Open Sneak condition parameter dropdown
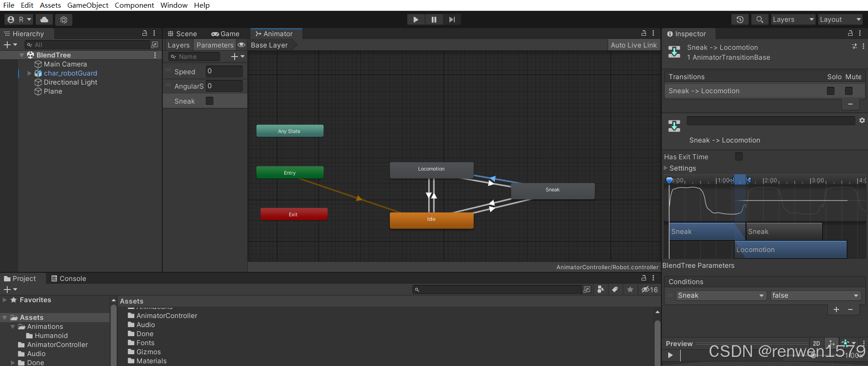Screen dimensions: 868x366 point(722,295)
